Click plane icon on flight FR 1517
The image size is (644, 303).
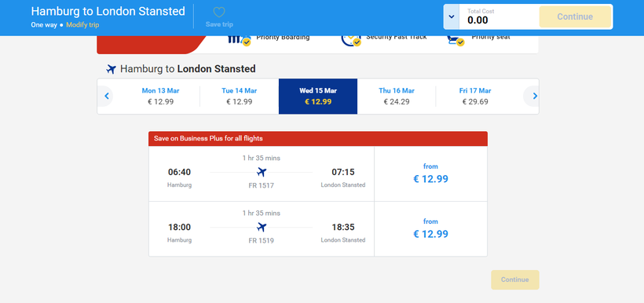tap(262, 172)
